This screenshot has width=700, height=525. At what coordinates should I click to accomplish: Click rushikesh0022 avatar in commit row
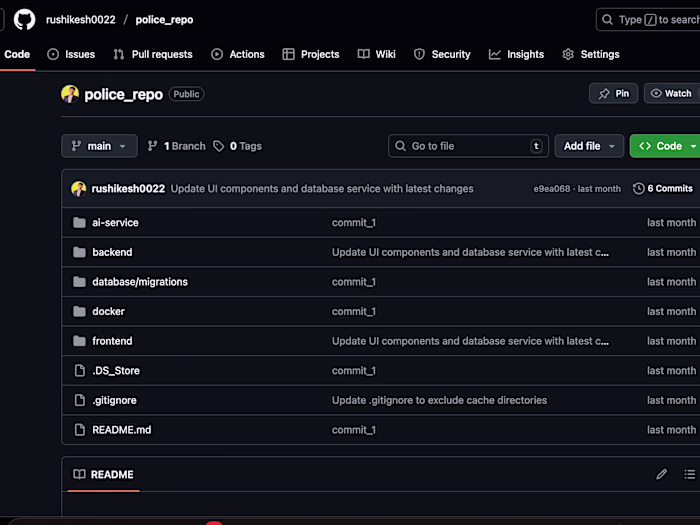tap(78, 188)
